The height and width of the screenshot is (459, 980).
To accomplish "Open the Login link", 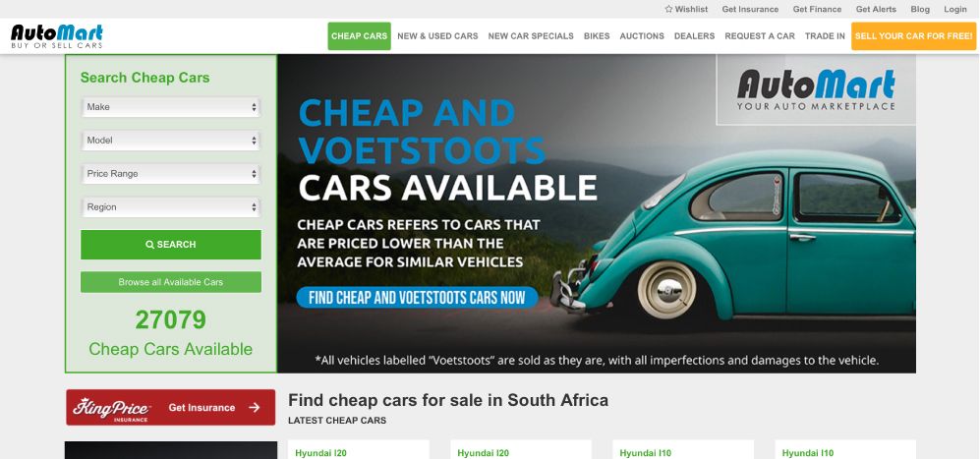I will (955, 10).
